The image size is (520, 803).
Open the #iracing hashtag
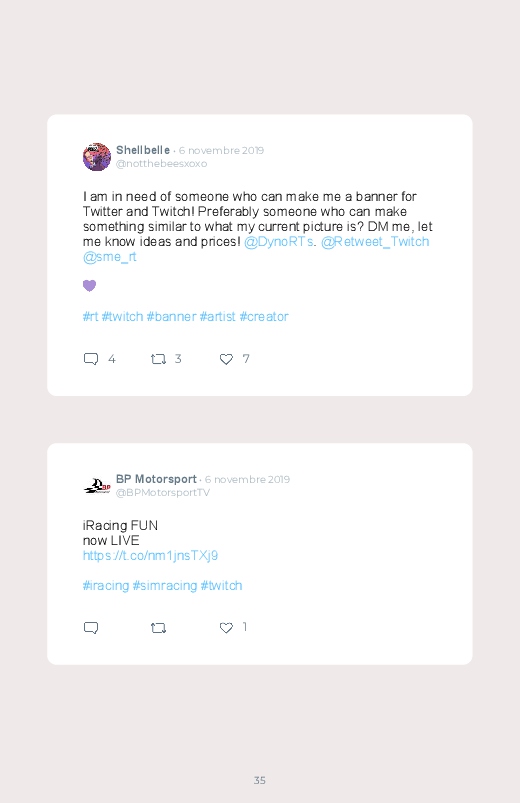pyautogui.click(x=106, y=585)
